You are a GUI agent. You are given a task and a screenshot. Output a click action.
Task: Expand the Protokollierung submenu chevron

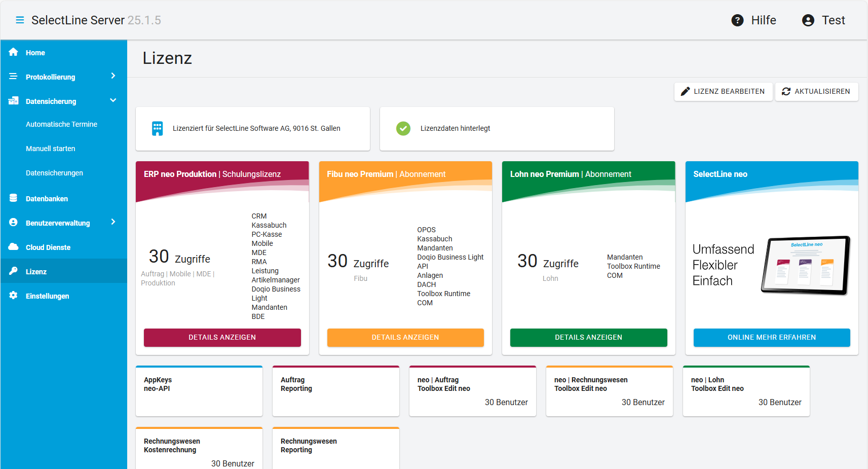coord(113,76)
